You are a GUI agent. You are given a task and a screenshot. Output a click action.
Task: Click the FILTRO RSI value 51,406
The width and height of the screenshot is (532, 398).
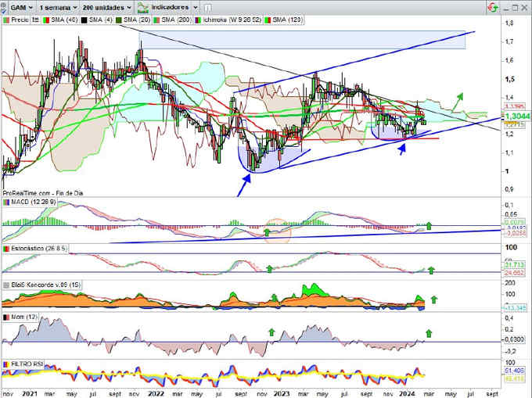[515, 371]
